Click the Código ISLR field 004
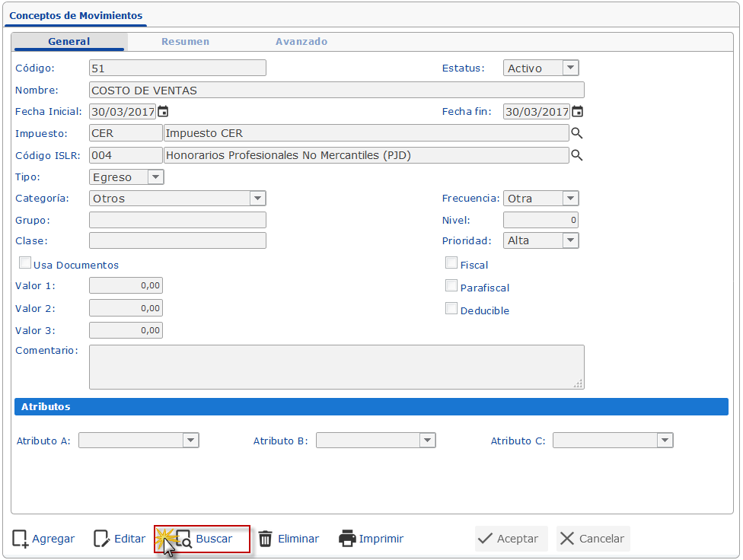 (x=126, y=155)
